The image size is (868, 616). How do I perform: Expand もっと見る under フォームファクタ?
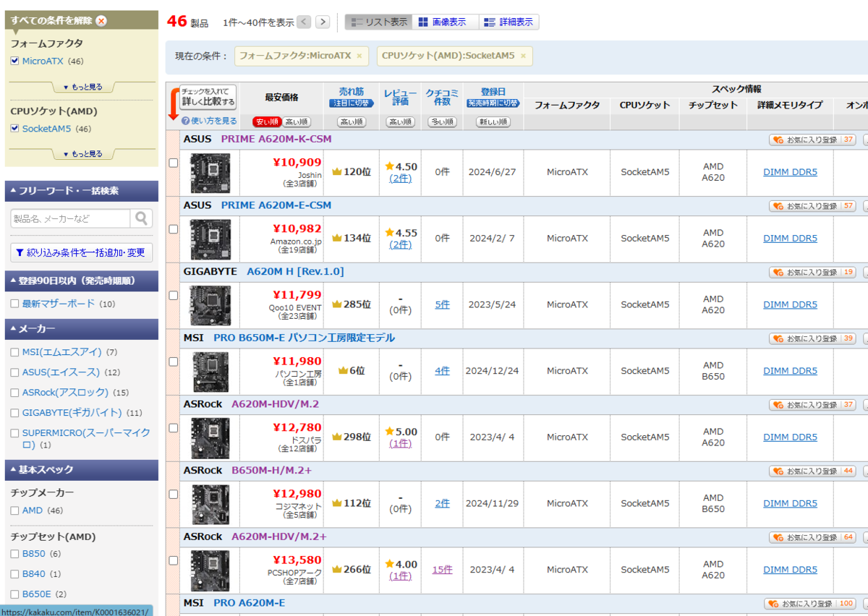point(83,87)
